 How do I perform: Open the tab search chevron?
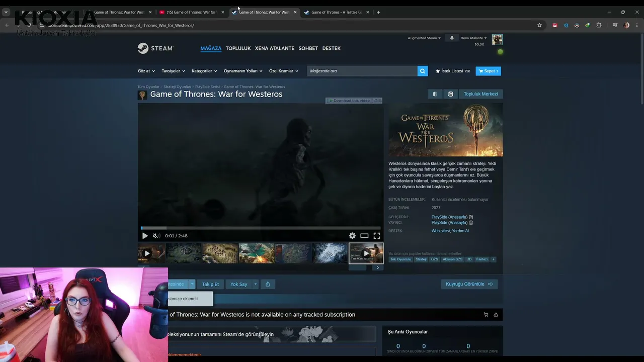(x=6, y=12)
